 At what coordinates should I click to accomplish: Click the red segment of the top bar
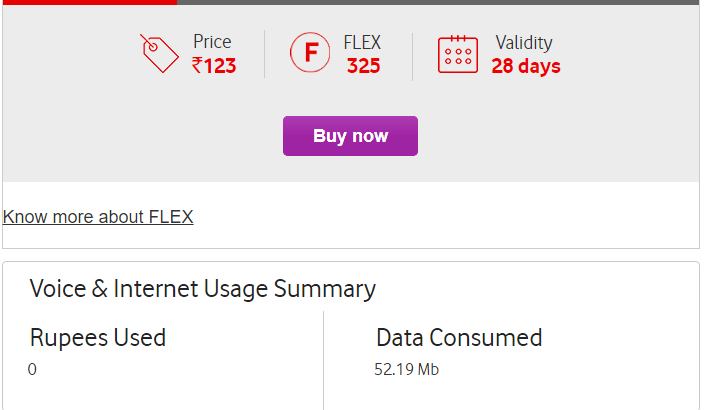[x=88, y=2]
